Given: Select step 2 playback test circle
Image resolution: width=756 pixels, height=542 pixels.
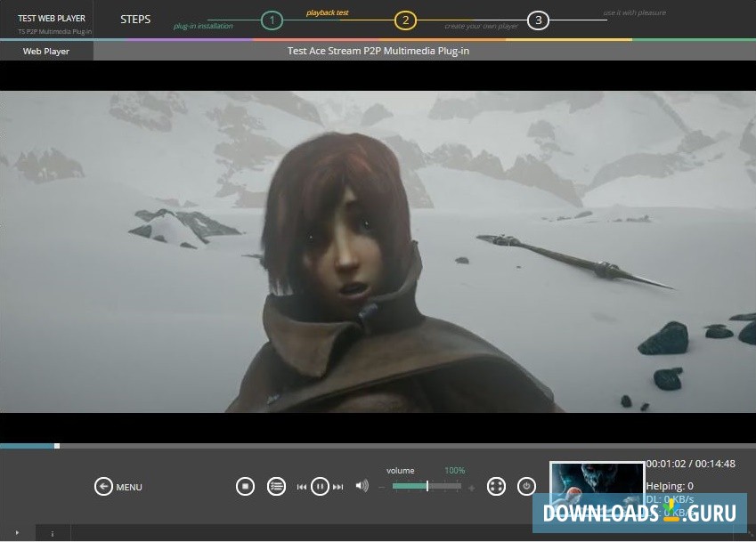Looking at the screenshot, I should pos(405,20).
